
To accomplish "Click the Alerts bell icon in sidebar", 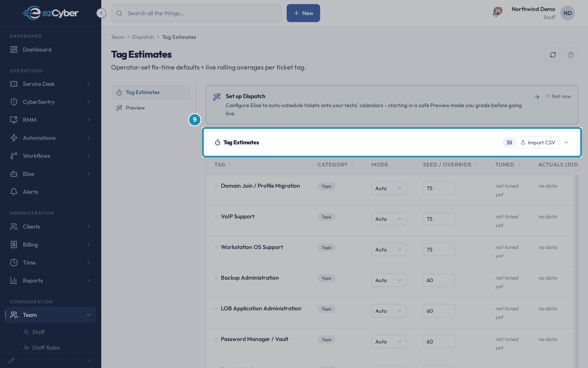I will [x=14, y=192].
